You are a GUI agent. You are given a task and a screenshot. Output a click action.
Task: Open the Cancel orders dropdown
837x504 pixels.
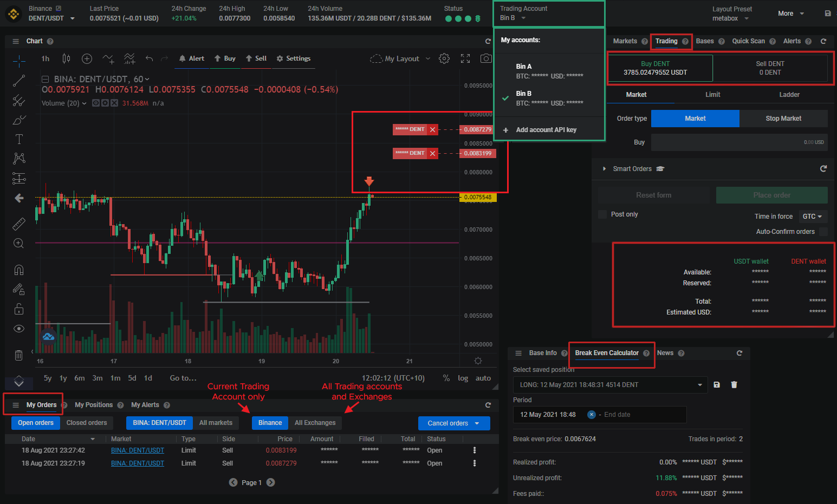click(x=454, y=423)
